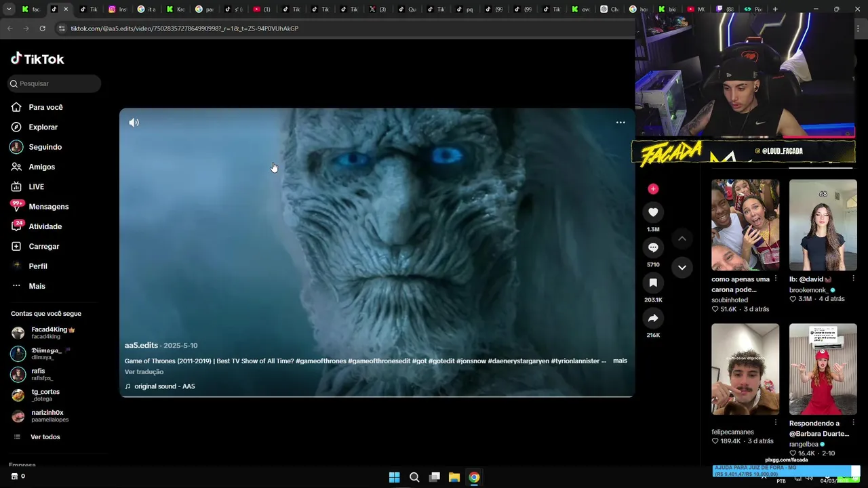Open File Explorer from taskbar

(x=454, y=477)
